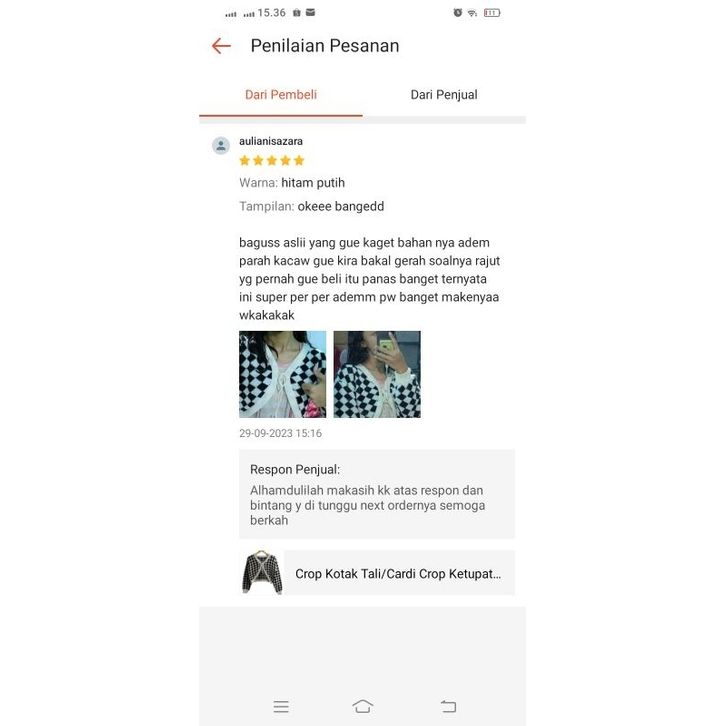The height and width of the screenshot is (726, 726).
Task: Tap the alarm clock status icon
Action: [457, 13]
